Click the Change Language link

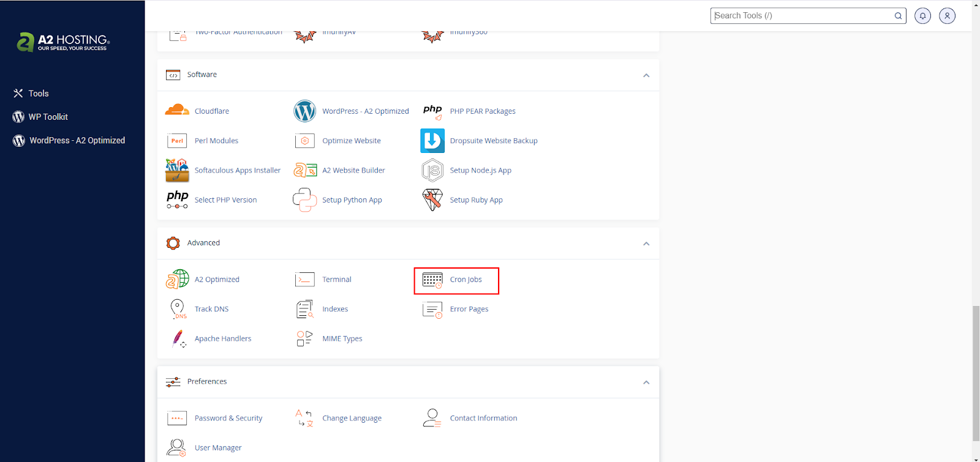pyautogui.click(x=352, y=419)
